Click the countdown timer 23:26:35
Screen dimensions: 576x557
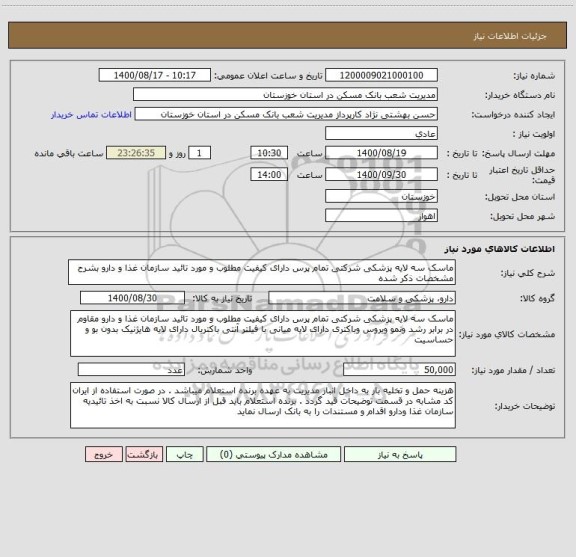(136, 153)
